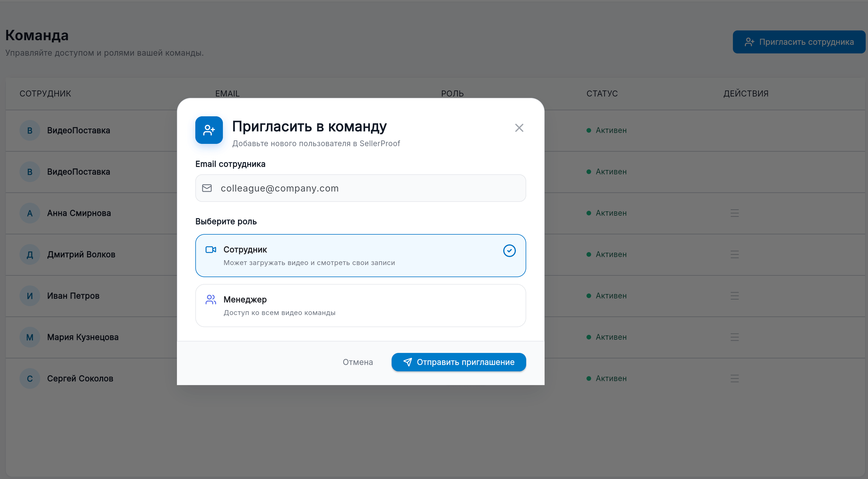Click the Email сотрудника label

(230, 164)
